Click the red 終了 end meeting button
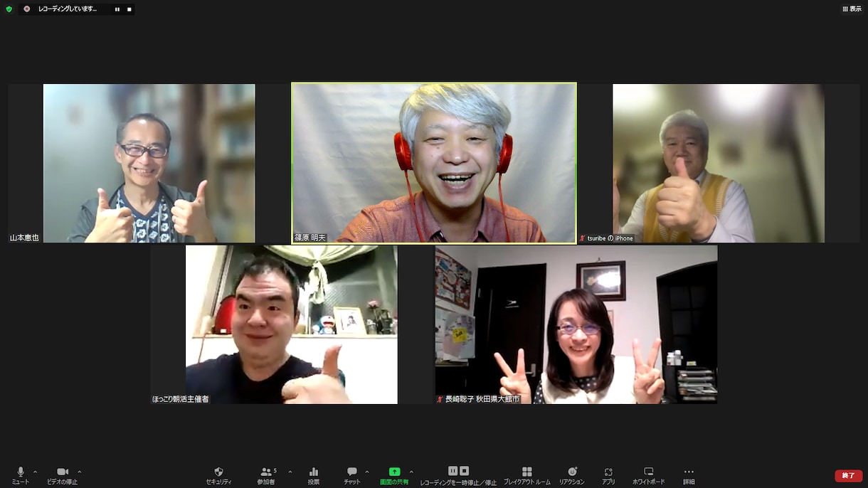 (849, 475)
